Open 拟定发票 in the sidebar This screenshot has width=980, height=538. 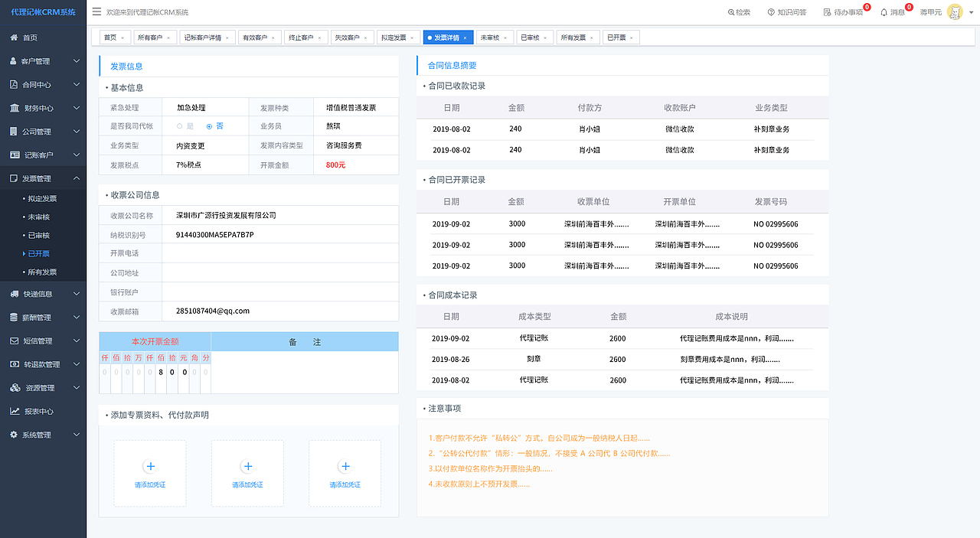tap(41, 197)
